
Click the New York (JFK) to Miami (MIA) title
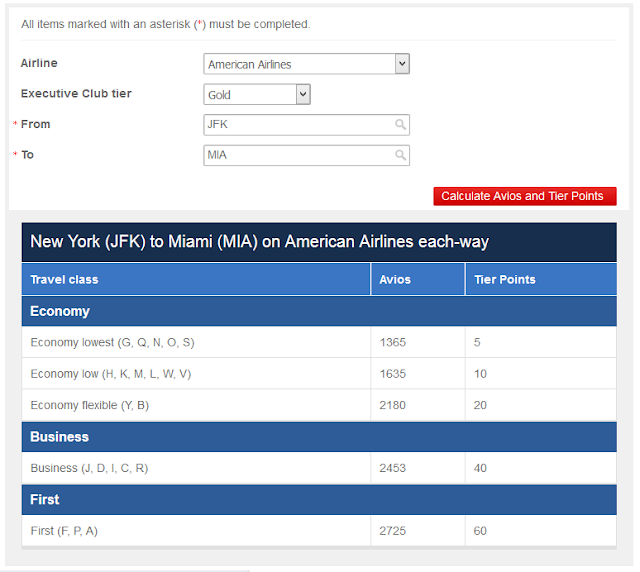click(260, 242)
